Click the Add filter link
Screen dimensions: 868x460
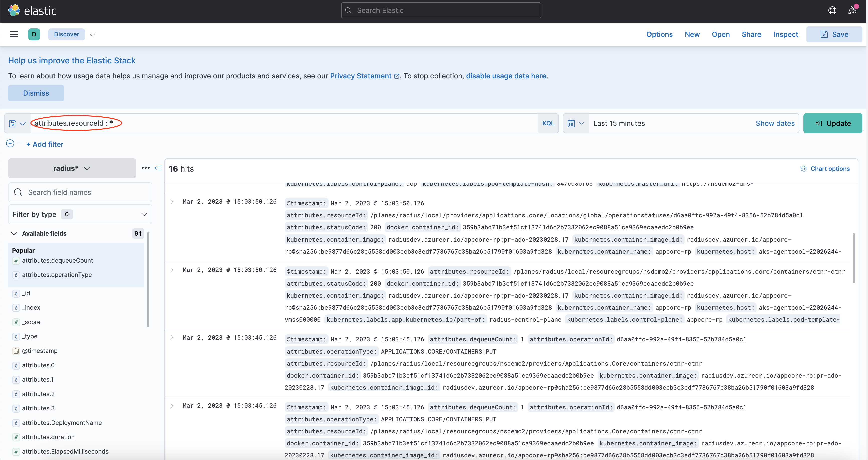click(45, 144)
